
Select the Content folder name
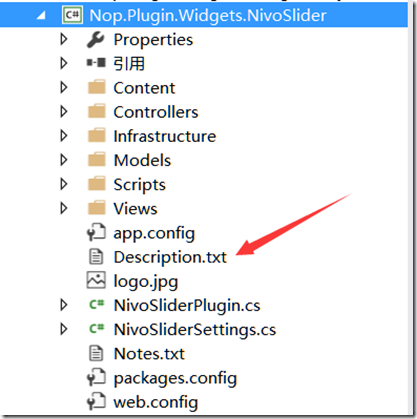[144, 88]
